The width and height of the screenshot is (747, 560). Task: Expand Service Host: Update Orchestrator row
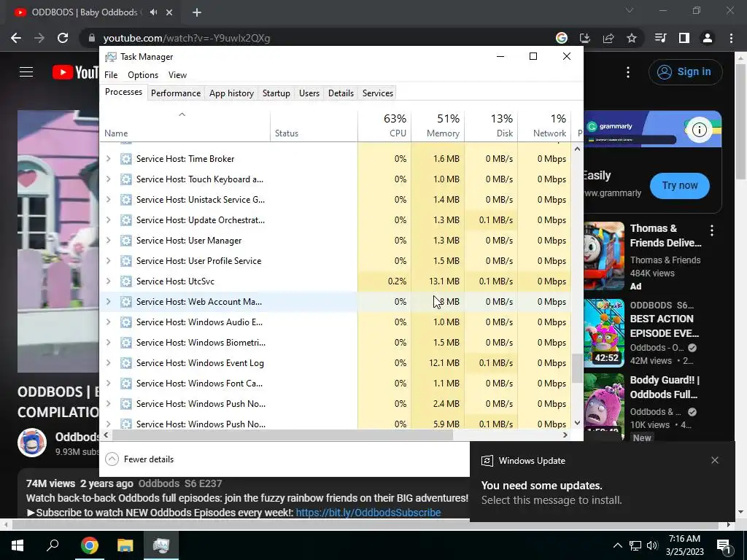pyautogui.click(x=108, y=220)
